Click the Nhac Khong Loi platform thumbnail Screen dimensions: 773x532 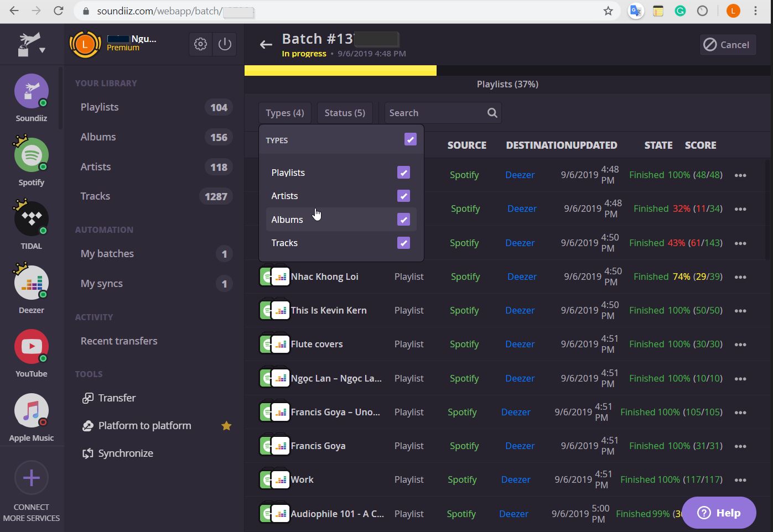click(275, 277)
